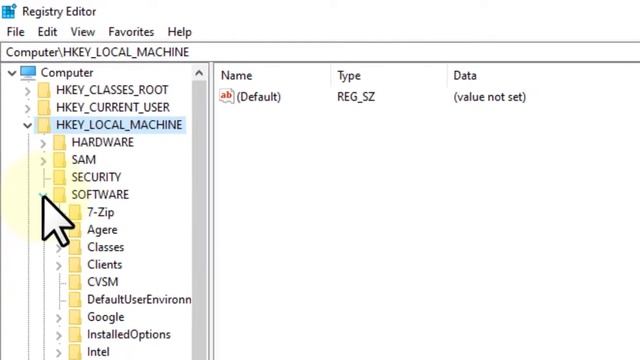This screenshot has width=640, height=360.
Task: Open the Help menu
Action: 180,32
